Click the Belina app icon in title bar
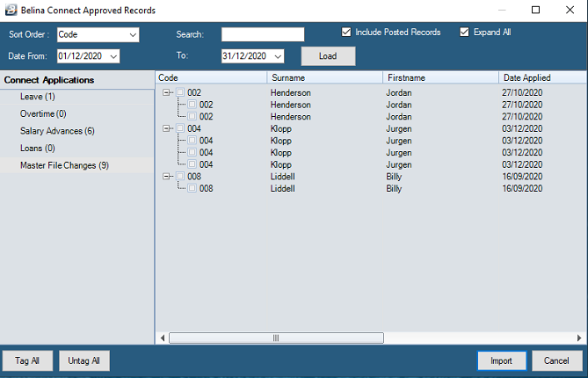Screen dimensions: 588x378 coord(11,11)
